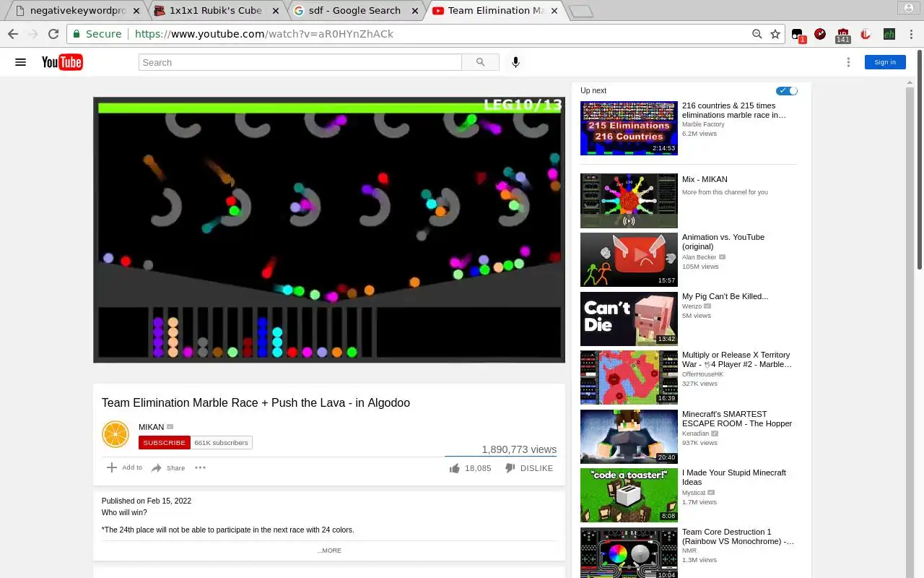Open a new browser tab

(580, 11)
